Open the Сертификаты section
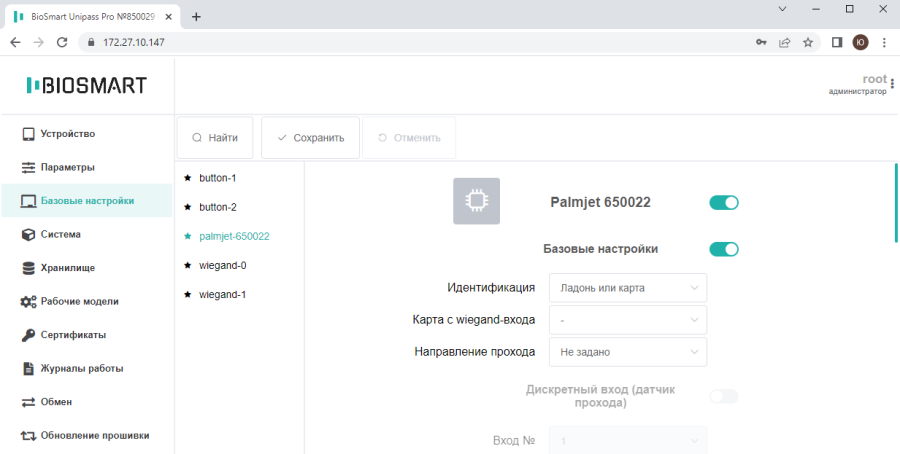 tap(87, 335)
